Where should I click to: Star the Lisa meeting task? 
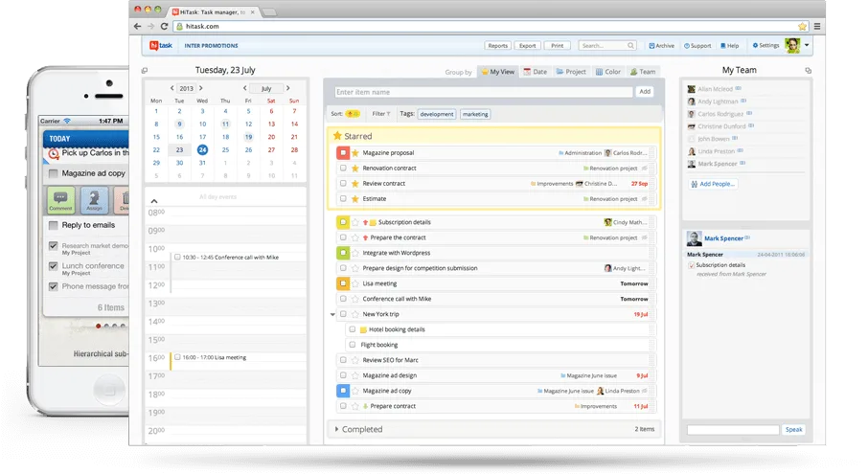coord(355,283)
